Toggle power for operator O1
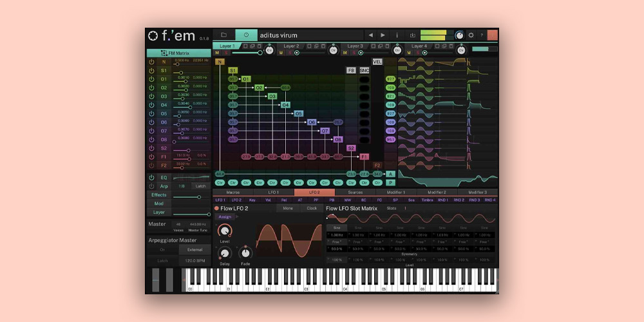The height and width of the screenshot is (322, 644). point(152,79)
